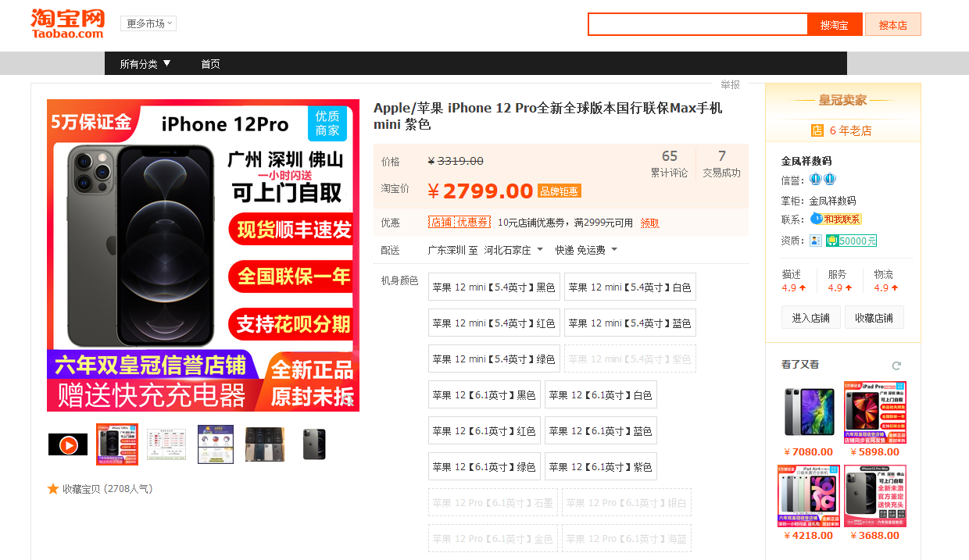The image size is (969, 560).
Task: Click the seller identity verification icon
Action: tap(816, 241)
